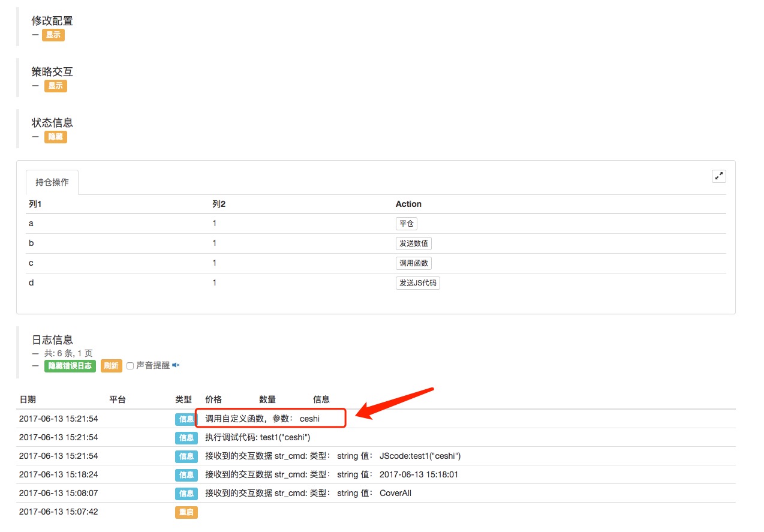Click the 信息 badge on the first log row
Screen dimensions: 764x532
tap(187, 419)
